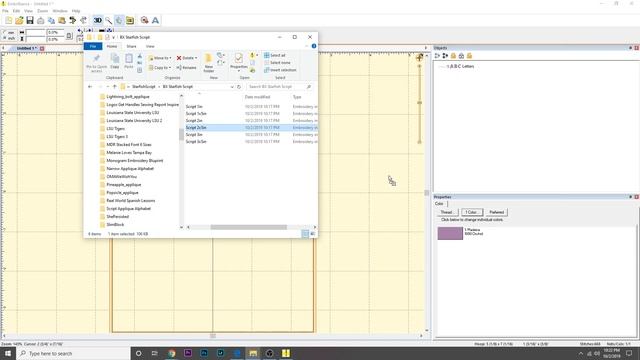Click the first icon in Objects panel toolbar
640x360 pixels.
437,56
